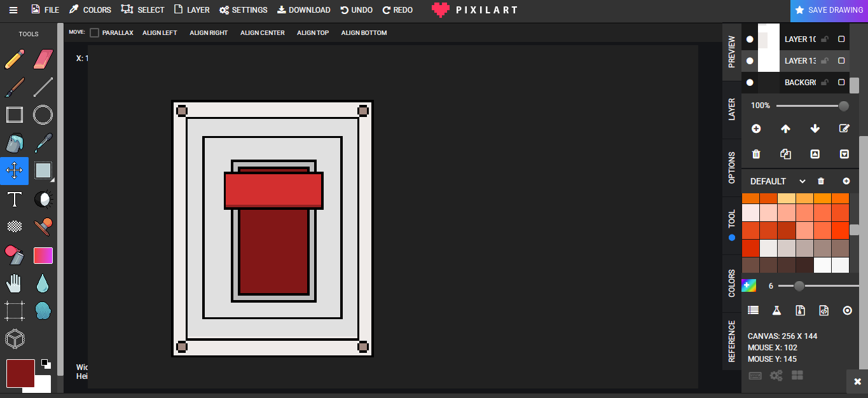The width and height of the screenshot is (868, 398).
Task: Select the Eraser tool
Action: 43,59
